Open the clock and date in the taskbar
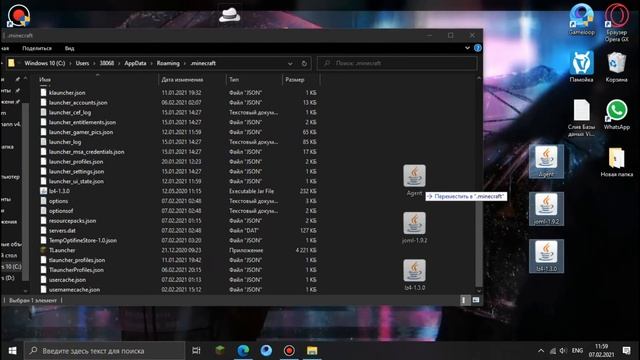The image size is (640, 360). (x=601, y=351)
